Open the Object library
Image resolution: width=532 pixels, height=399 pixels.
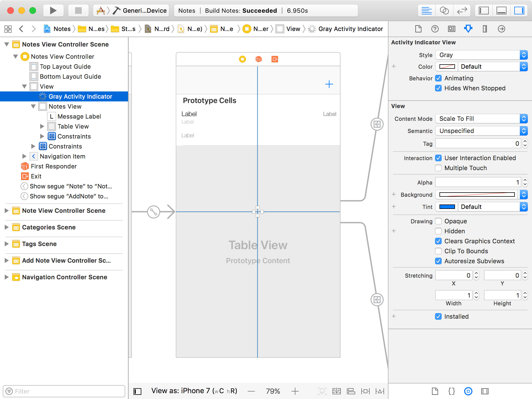pyautogui.click(x=468, y=391)
